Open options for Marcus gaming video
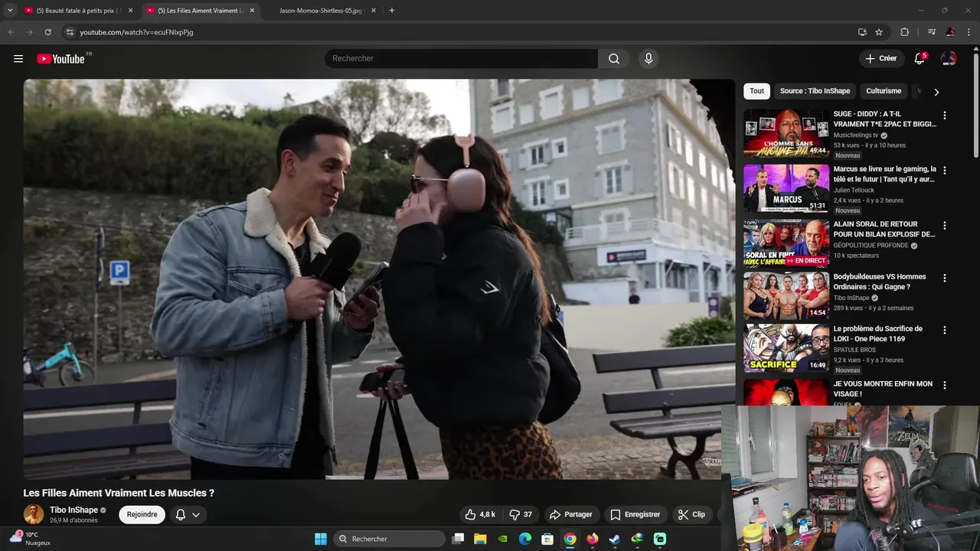980x551 pixels. tap(944, 171)
